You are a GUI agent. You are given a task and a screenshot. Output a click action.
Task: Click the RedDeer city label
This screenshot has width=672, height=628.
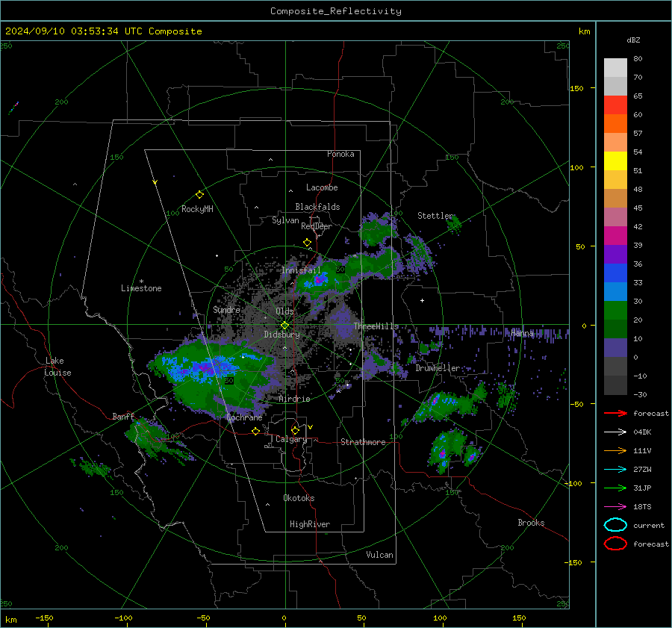point(317,226)
